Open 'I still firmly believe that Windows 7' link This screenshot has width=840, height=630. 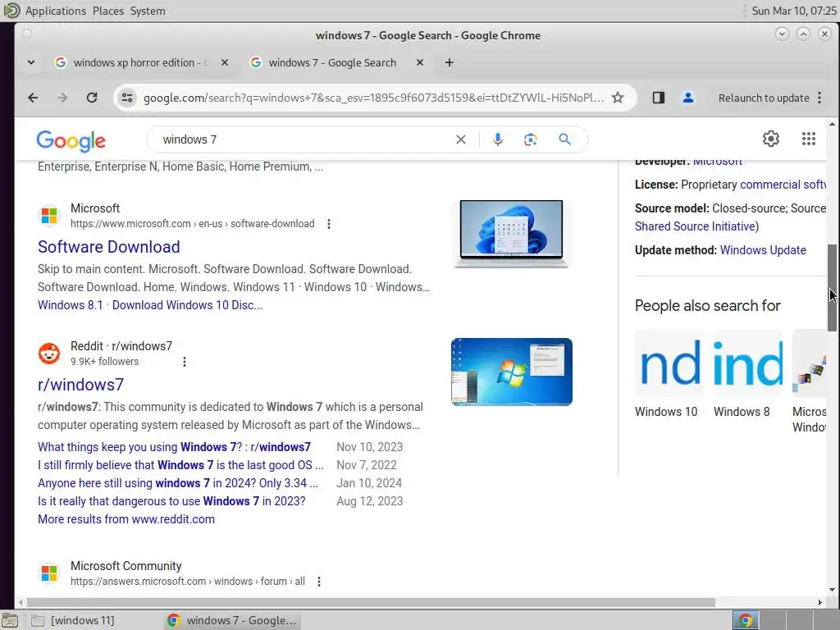pyautogui.click(x=180, y=465)
